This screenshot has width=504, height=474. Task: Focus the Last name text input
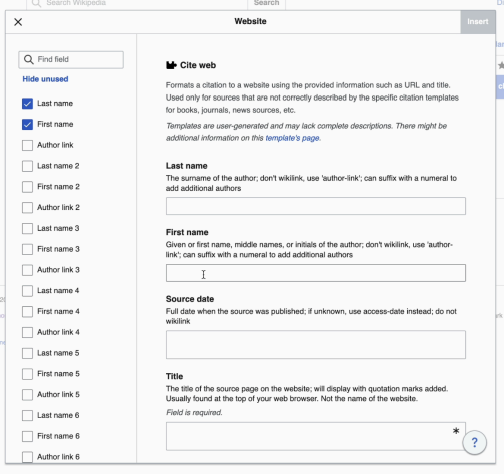(x=316, y=206)
